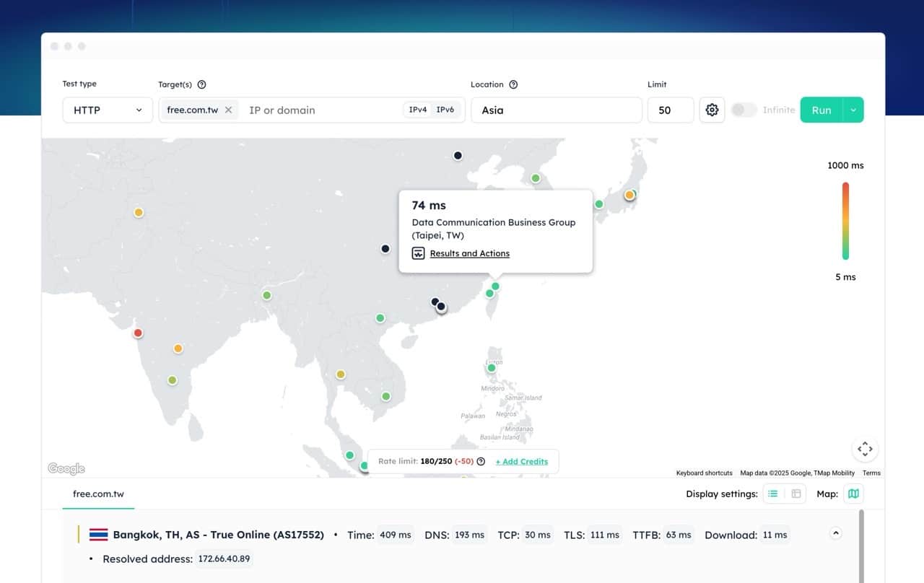
Task: Click the Run button
Action: click(x=821, y=110)
